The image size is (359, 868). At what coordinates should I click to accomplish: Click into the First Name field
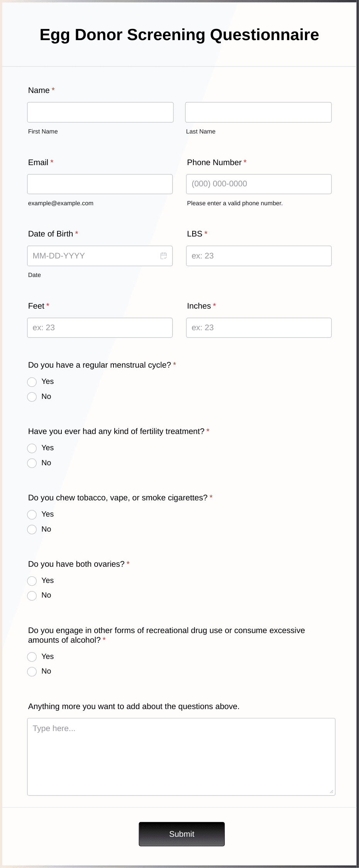coord(100,112)
